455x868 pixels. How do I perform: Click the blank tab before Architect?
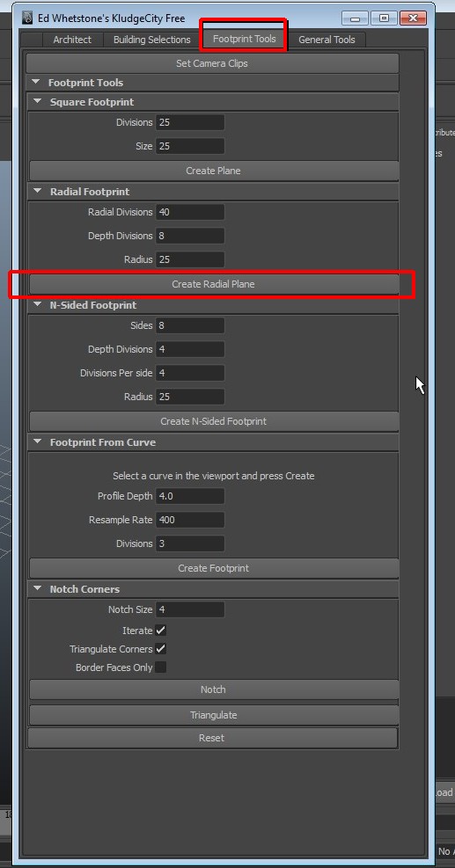[33, 40]
